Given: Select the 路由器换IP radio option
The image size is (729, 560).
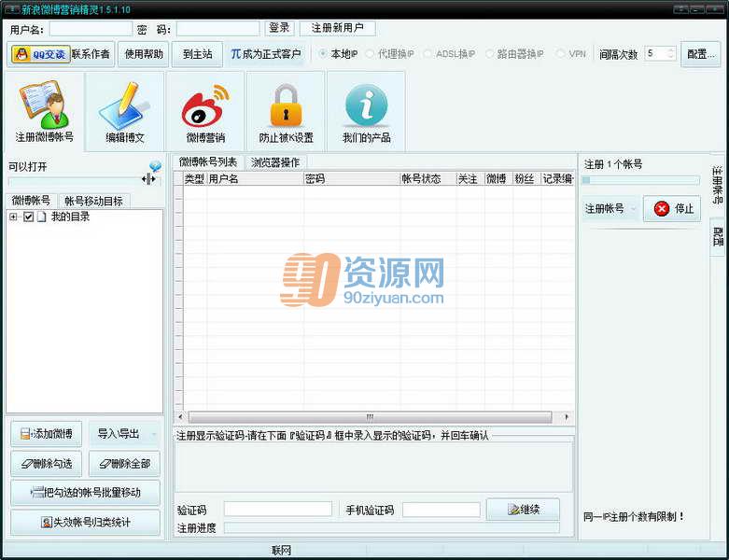Looking at the screenshot, I should tap(489, 54).
